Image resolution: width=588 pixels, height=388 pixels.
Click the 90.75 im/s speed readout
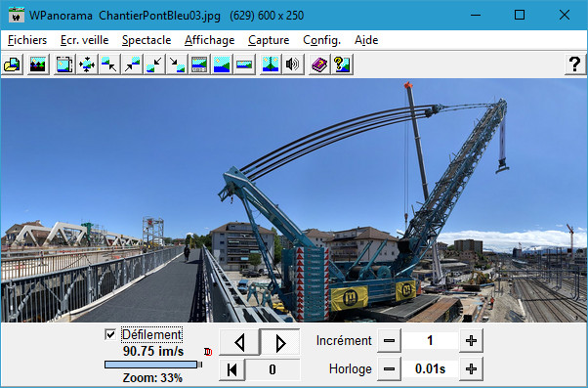pos(153,351)
